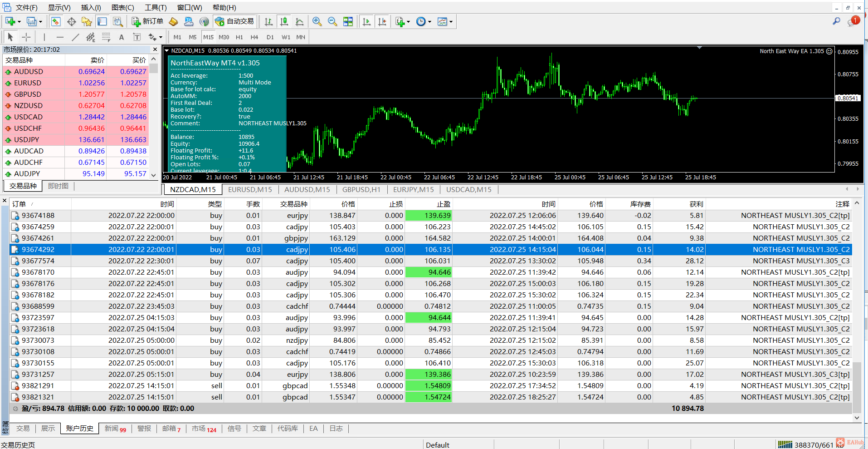
Task: Click the terminal history scrollbar thumb
Action: 857,387
